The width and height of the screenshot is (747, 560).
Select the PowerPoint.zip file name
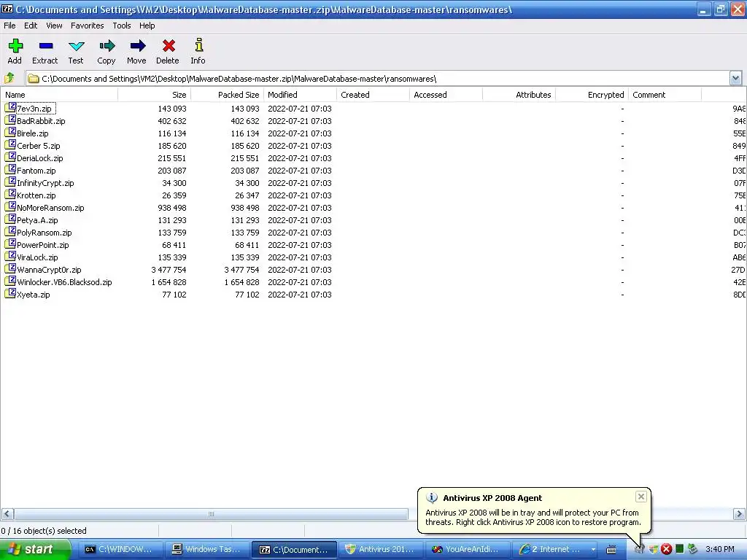pyautogui.click(x=43, y=245)
